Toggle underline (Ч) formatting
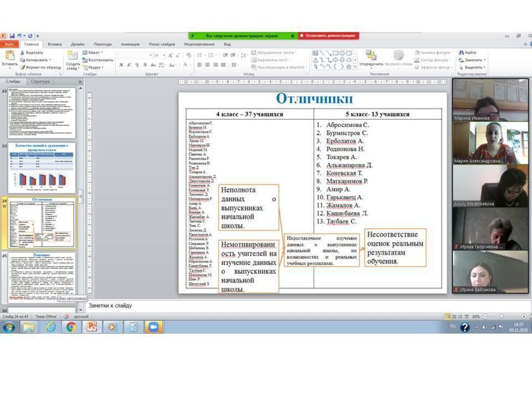This screenshot has height=399, width=532. tap(137, 65)
